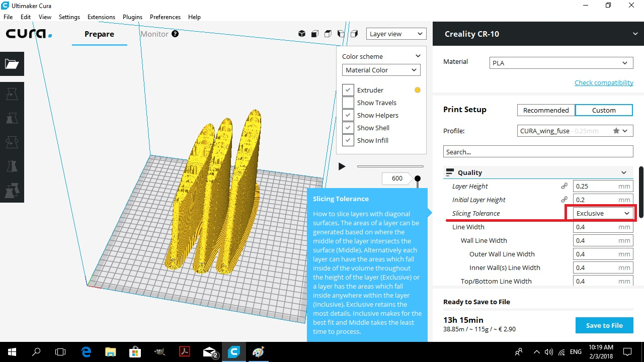Click the Save to File button
Viewport: 644px width, 362px height.
[604, 325]
